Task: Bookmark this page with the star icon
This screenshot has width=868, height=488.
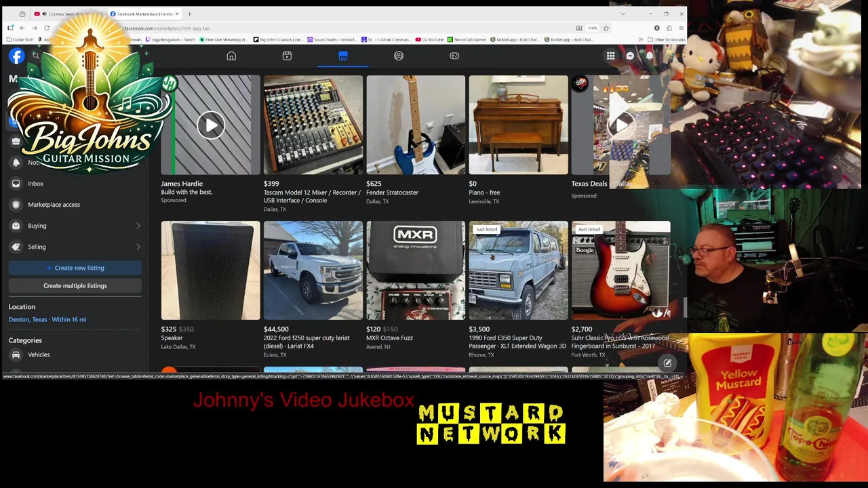Action: click(x=606, y=28)
